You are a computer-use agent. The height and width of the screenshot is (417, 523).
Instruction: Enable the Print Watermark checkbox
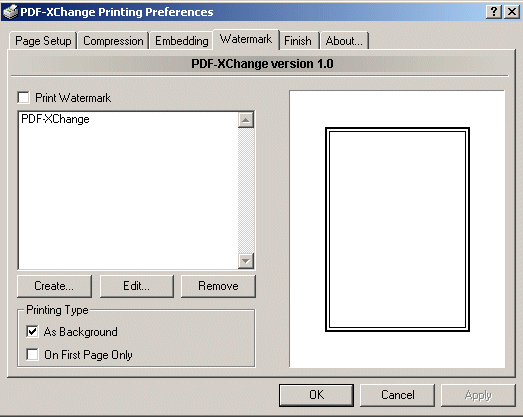[24, 98]
